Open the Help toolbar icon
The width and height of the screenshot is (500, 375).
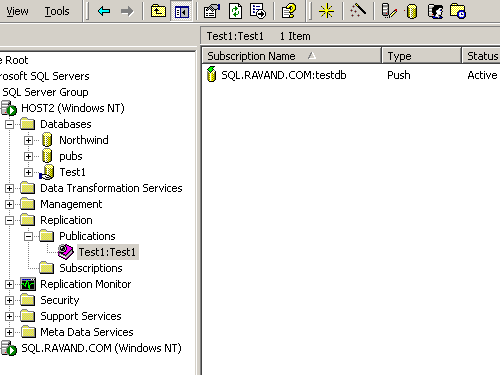click(289, 11)
